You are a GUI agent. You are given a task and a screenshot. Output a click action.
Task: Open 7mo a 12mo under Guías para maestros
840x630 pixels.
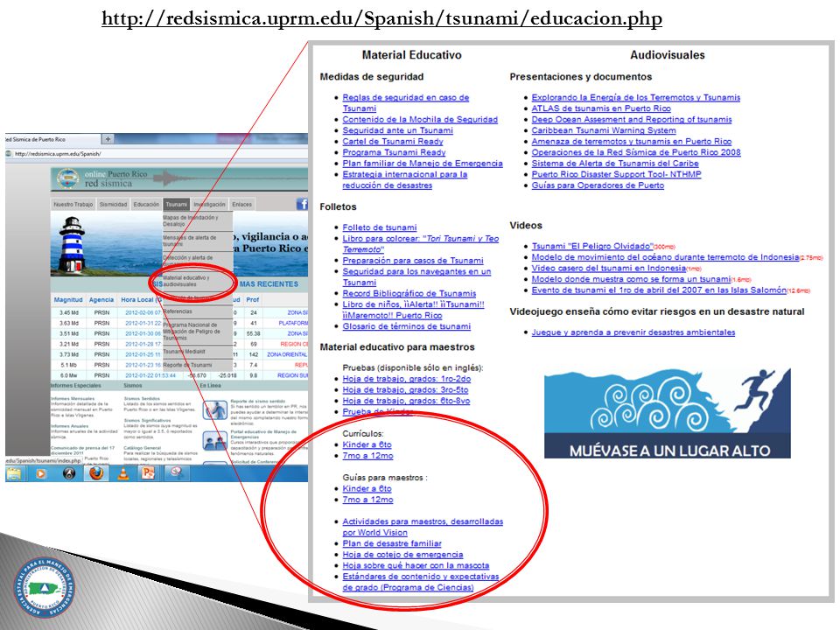(x=367, y=500)
